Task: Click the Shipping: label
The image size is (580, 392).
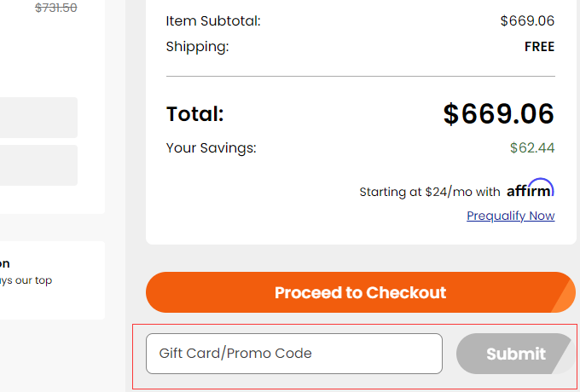Action: click(x=197, y=47)
